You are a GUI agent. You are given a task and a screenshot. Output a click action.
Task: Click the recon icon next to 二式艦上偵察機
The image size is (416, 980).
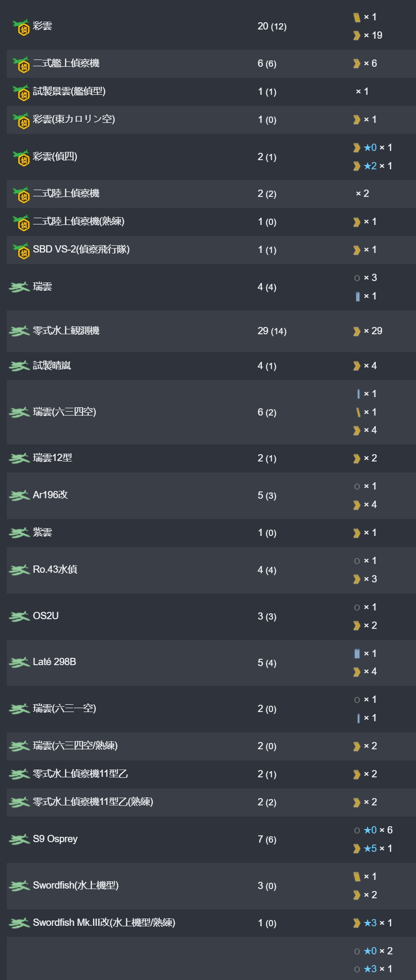pyautogui.click(x=21, y=64)
